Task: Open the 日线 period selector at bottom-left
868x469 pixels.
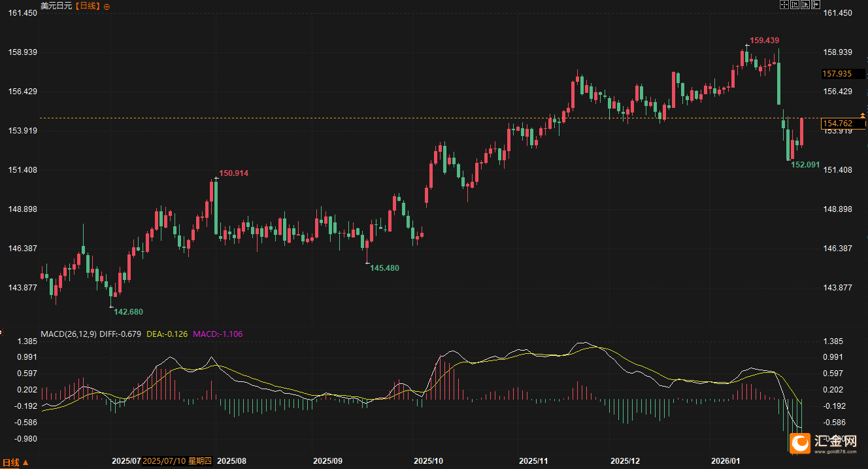Action: [15, 462]
